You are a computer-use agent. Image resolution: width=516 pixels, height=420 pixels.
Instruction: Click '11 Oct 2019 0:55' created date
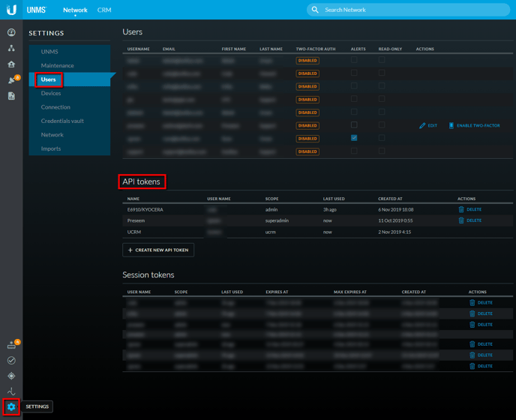point(395,220)
